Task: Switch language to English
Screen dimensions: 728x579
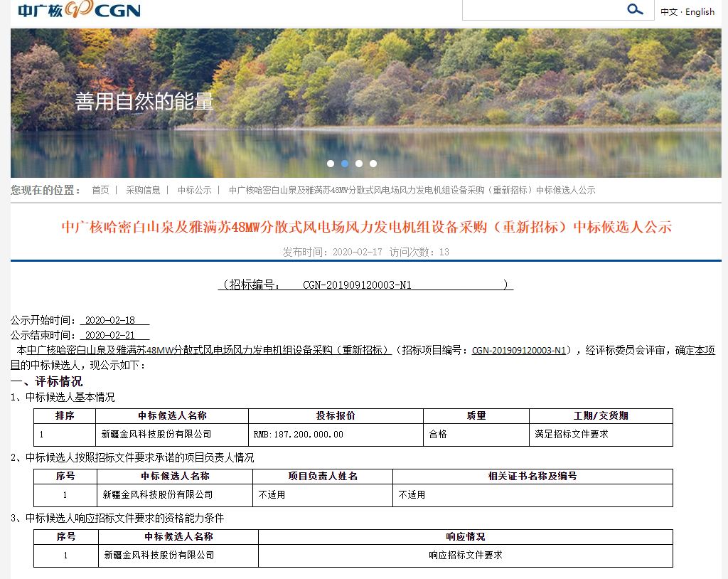Action: (x=700, y=12)
